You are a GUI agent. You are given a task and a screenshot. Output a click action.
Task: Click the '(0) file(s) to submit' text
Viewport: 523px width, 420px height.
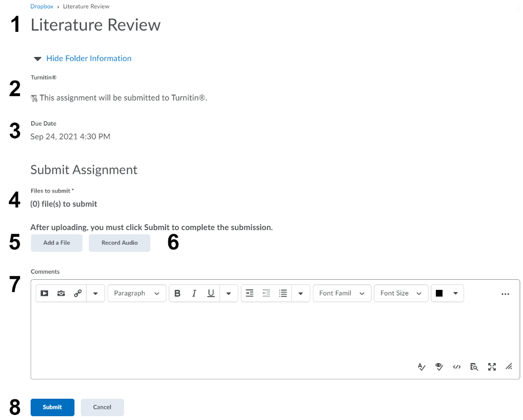[64, 204]
